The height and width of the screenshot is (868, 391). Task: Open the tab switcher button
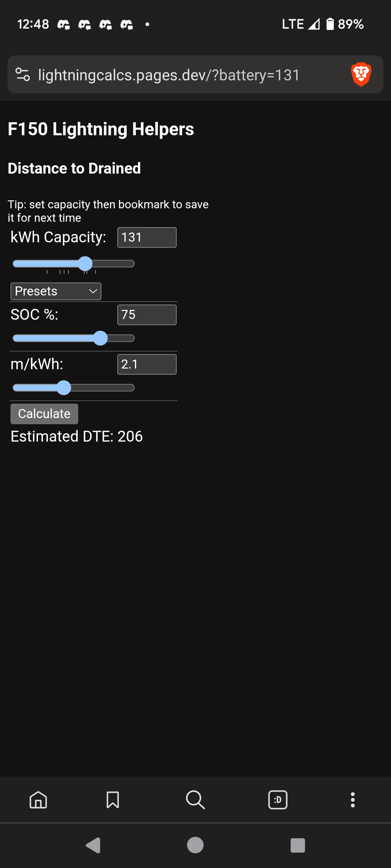pos(278,800)
